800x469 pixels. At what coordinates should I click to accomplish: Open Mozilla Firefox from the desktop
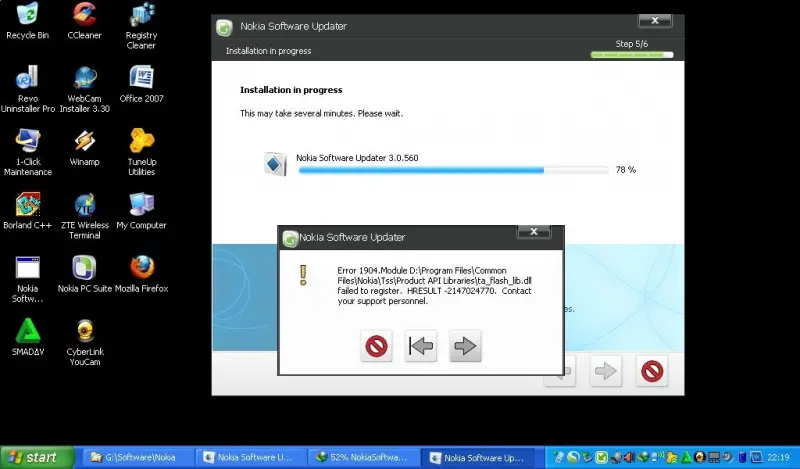pos(141,274)
